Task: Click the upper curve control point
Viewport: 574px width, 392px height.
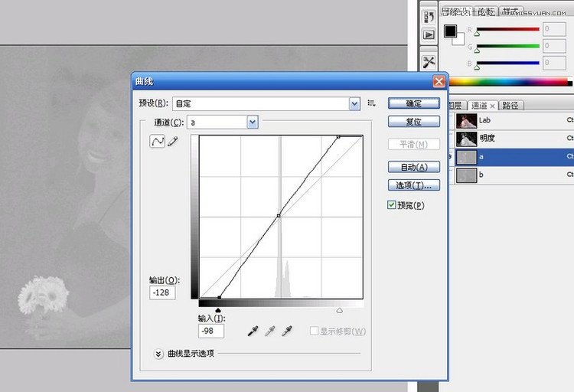Action: tap(338, 136)
